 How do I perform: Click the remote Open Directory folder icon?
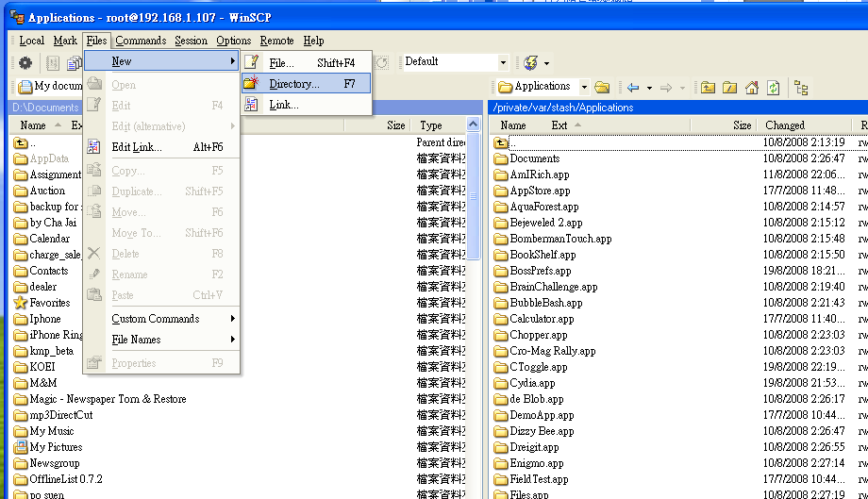(602, 87)
